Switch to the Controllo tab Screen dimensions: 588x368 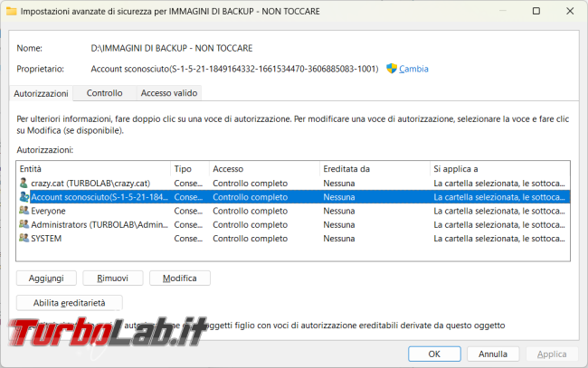105,93
